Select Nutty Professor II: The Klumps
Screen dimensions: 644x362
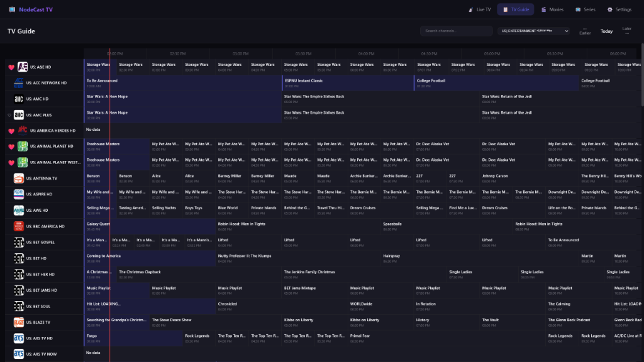click(298, 258)
